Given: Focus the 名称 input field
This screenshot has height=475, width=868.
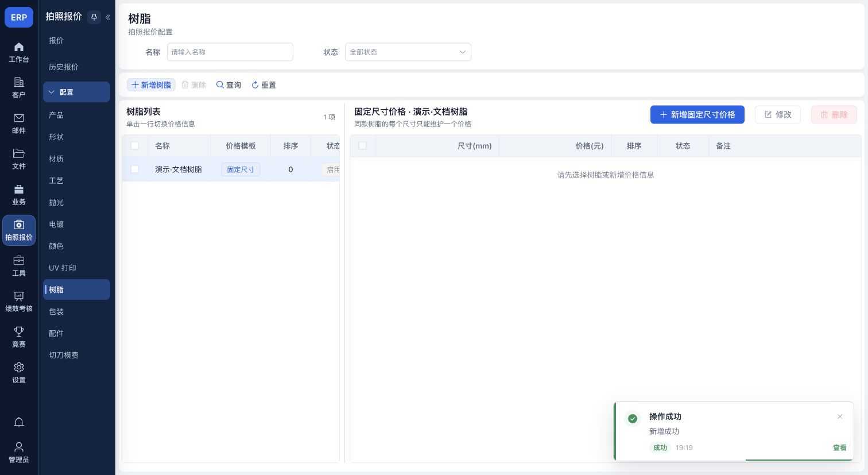Looking at the screenshot, I should click(x=230, y=52).
